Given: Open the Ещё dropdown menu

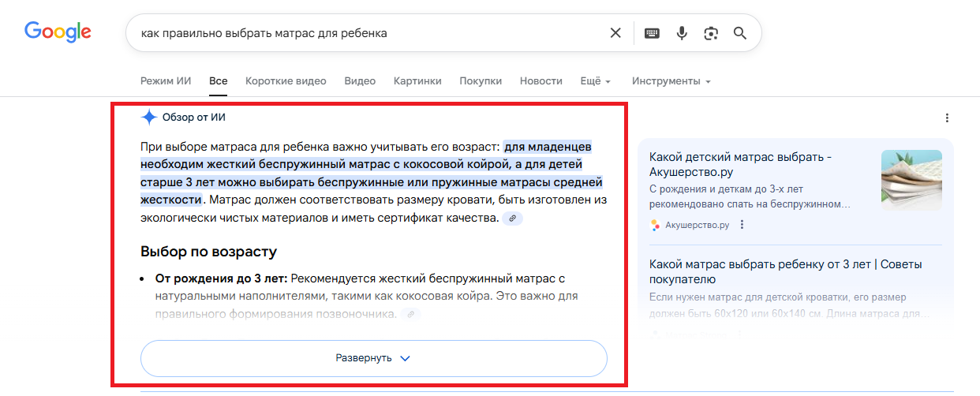Looking at the screenshot, I should point(596,81).
